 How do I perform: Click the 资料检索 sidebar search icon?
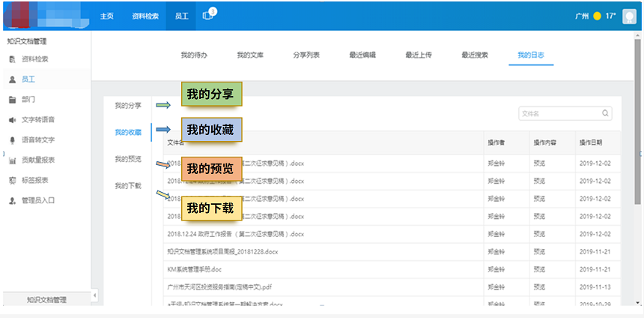click(13, 58)
